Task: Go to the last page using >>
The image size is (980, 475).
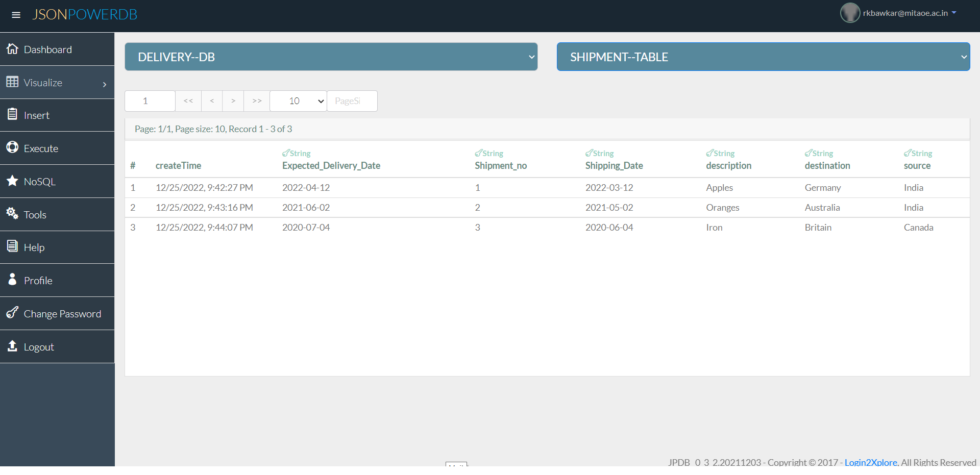Action: point(256,101)
